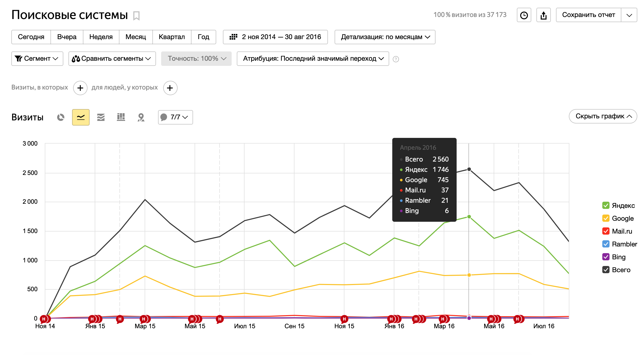Switch to pie chart view
This screenshot has width=644, height=355.
tap(61, 117)
